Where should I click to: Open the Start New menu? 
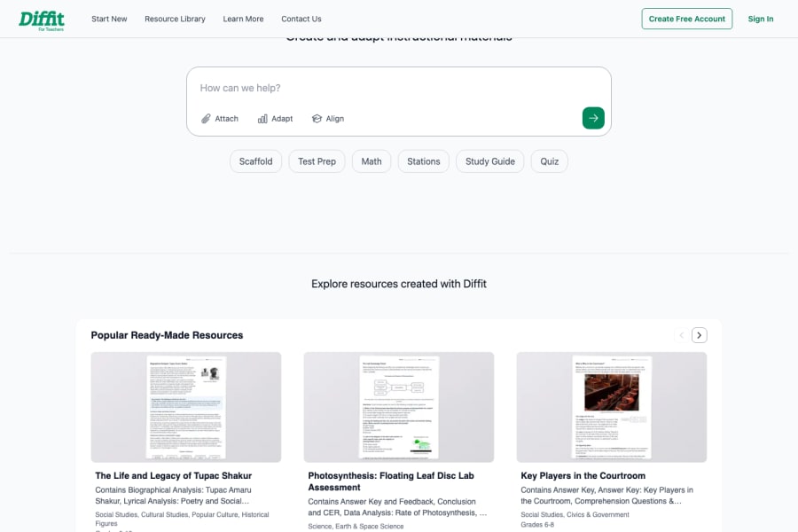coord(108,18)
